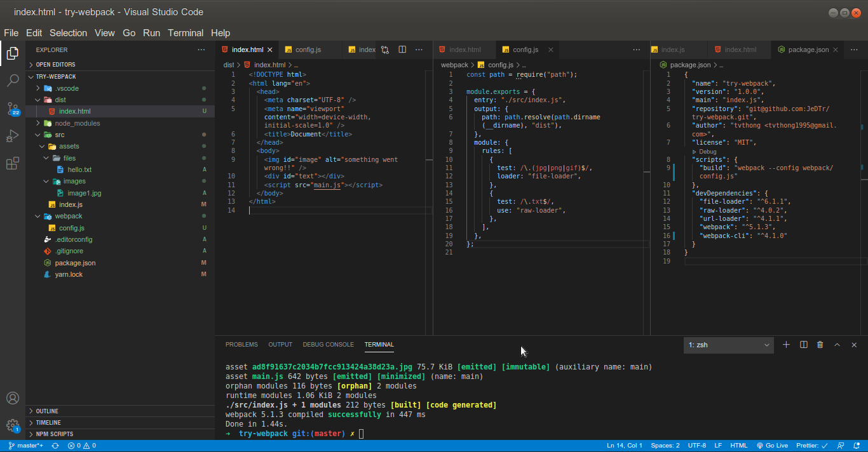Click the split editor icon in first group

click(x=402, y=50)
